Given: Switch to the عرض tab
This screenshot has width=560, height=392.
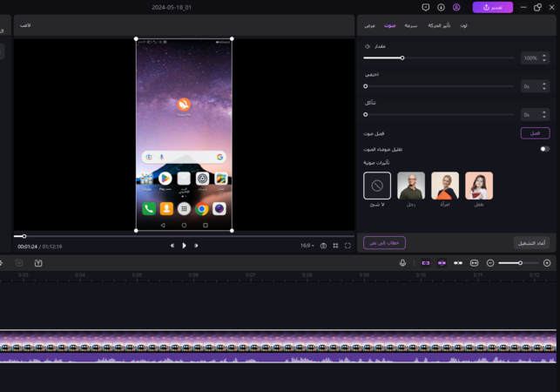Looking at the screenshot, I should coord(369,25).
